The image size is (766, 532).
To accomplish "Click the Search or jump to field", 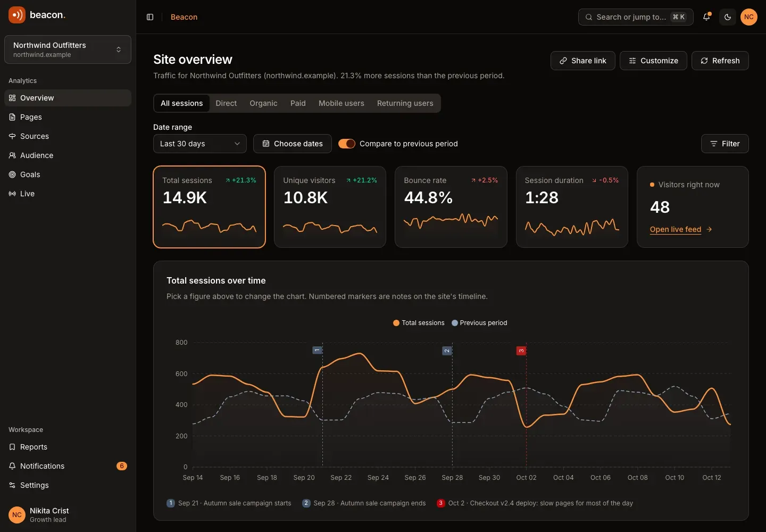I will [636, 17].
